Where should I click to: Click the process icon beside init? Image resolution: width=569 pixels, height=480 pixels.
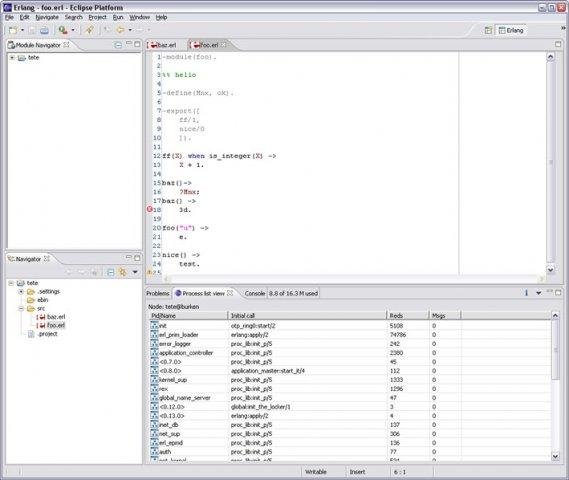[x=155, y=325]
